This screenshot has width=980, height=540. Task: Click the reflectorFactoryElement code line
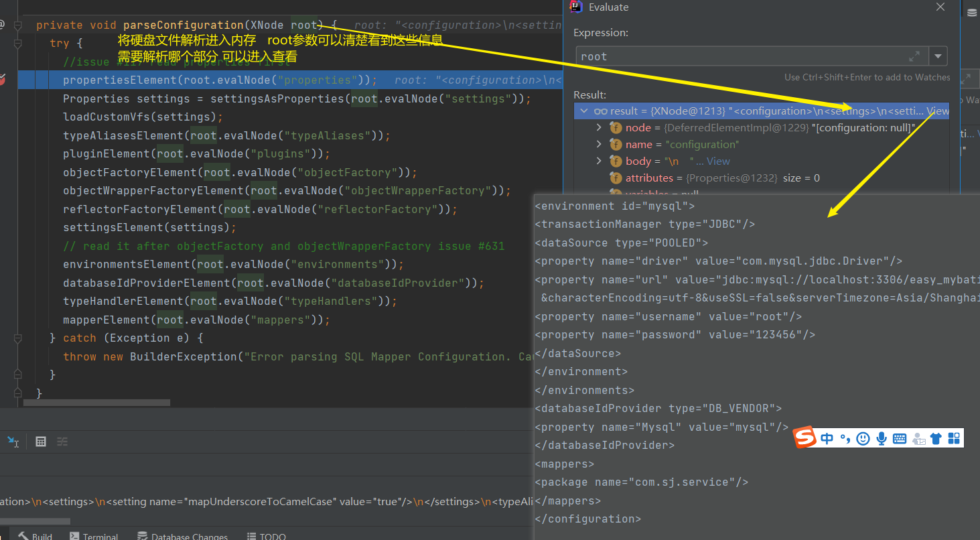(261, 209)
